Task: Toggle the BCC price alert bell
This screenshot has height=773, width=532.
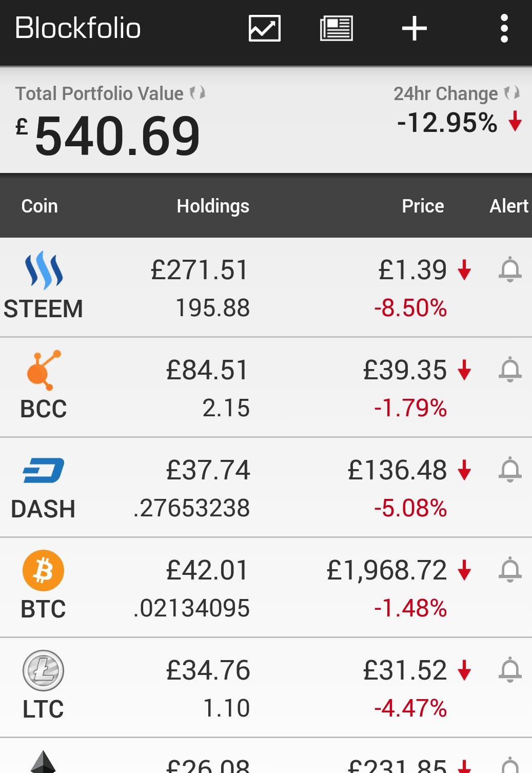Action: pyautogui.click(x=510, y=370)
